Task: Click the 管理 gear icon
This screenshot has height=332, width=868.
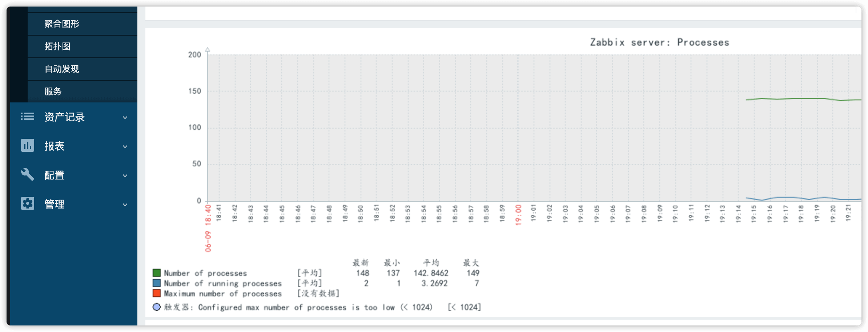Action: click(x=28, y=203)
